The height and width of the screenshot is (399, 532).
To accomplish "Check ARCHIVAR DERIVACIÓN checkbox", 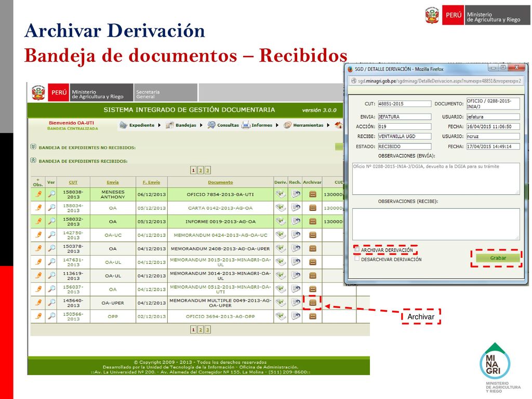I will point(356,249).
